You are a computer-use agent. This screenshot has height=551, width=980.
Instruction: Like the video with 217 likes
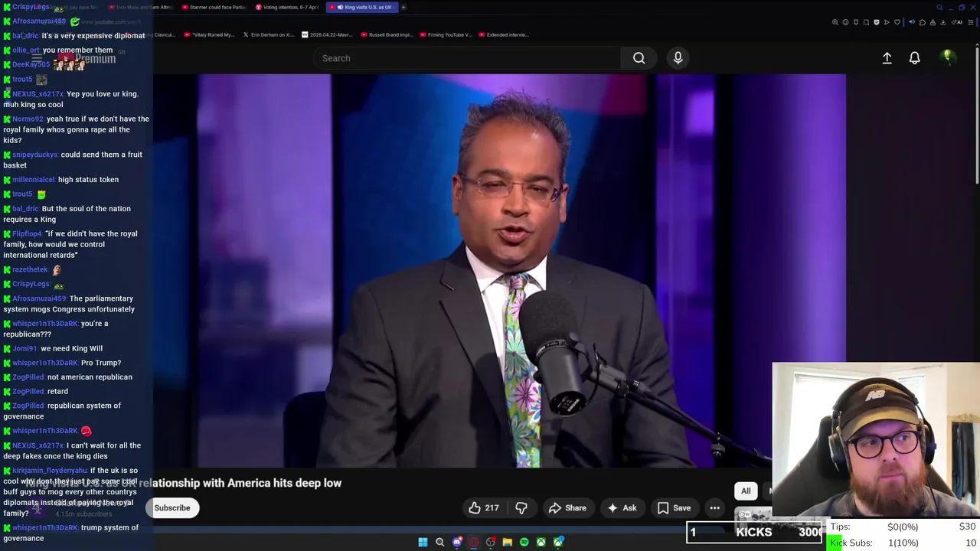pos(484,508)
